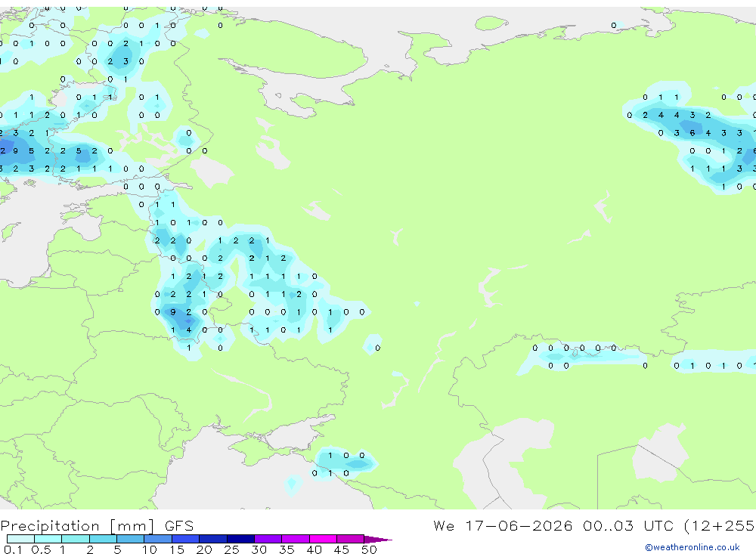The image size is (756, 554).
Task: Click the Precipitation [mm] GFS title
Action: 97,525
